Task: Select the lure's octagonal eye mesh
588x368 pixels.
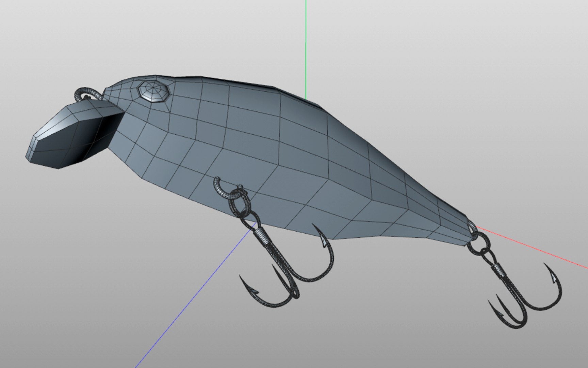Action: pos(153,91)
